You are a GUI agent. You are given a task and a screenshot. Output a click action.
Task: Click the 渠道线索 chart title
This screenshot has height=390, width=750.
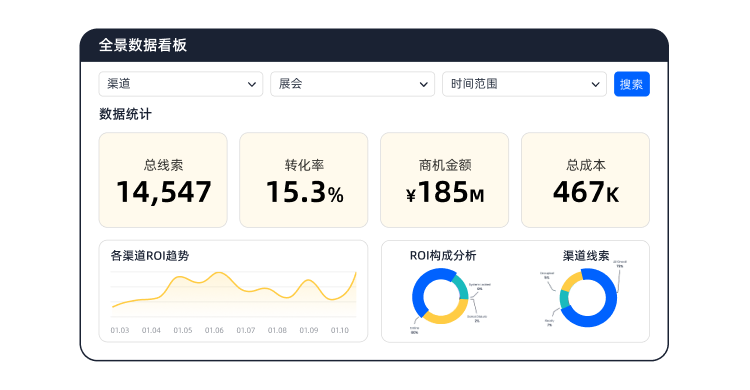[x=586, y=256]
